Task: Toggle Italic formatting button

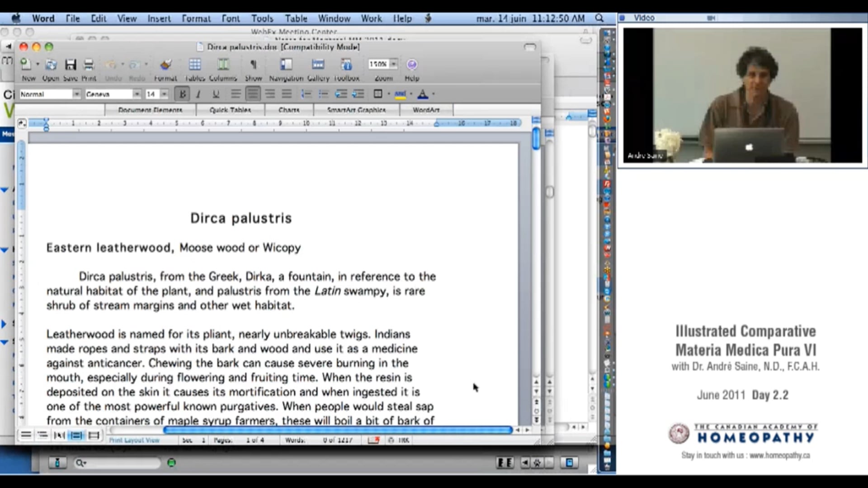Action: coord(198,94)
